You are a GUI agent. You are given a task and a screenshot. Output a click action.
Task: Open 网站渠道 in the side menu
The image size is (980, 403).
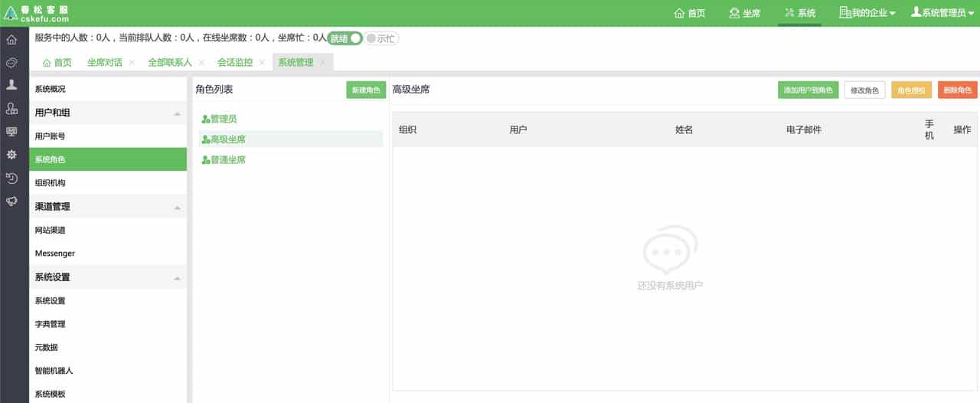108,230
